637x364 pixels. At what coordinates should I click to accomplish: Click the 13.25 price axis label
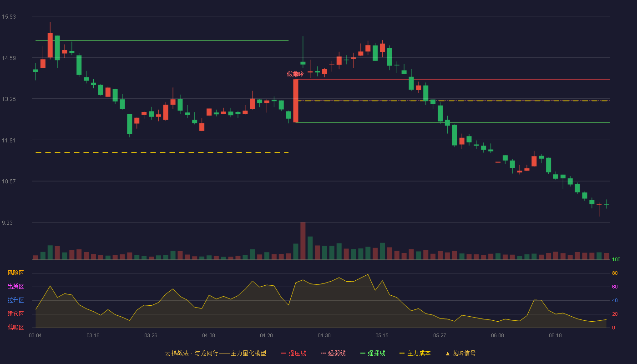(9, 99)
